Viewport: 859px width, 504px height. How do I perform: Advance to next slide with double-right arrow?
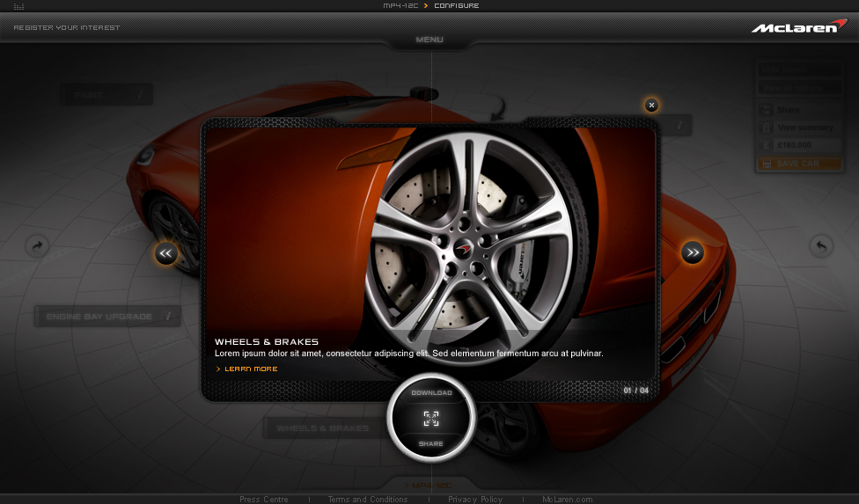pyautogui.click(x=693, y=252)
